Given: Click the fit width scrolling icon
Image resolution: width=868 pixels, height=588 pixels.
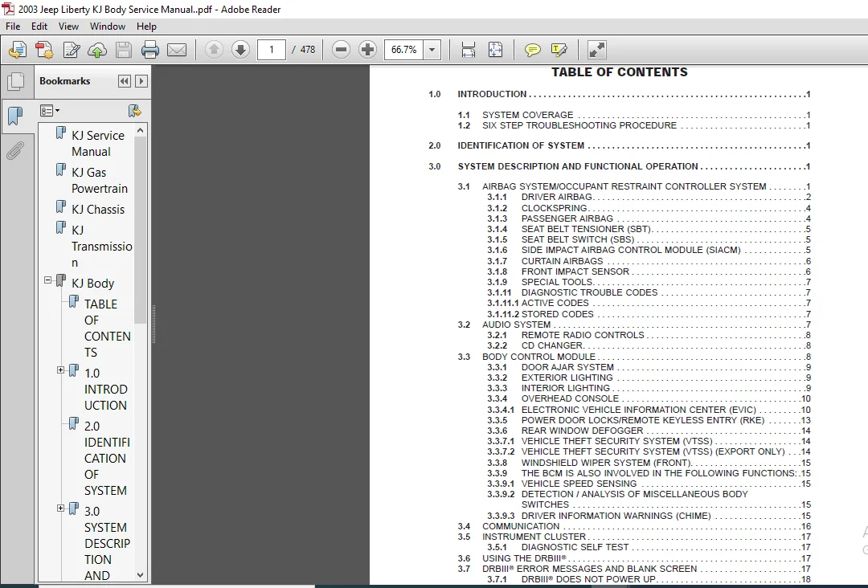Looking at the screenshot, I should (469, 50).
